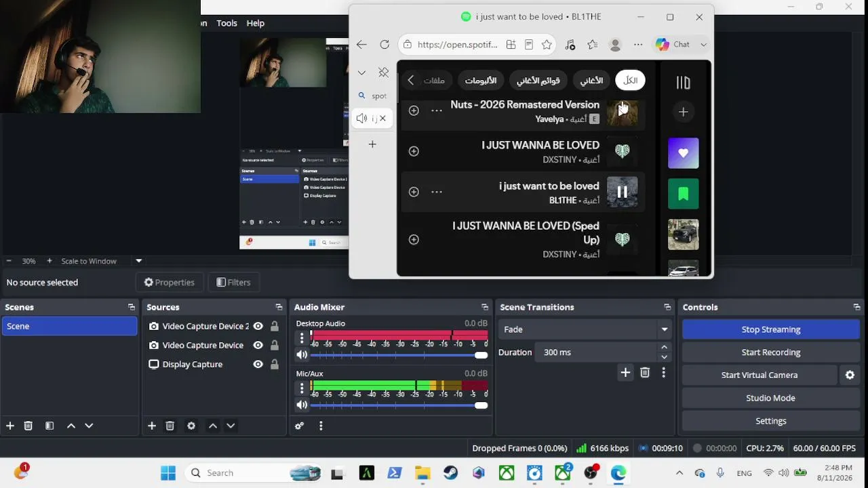Open Spotify Your Library icon

683,83
